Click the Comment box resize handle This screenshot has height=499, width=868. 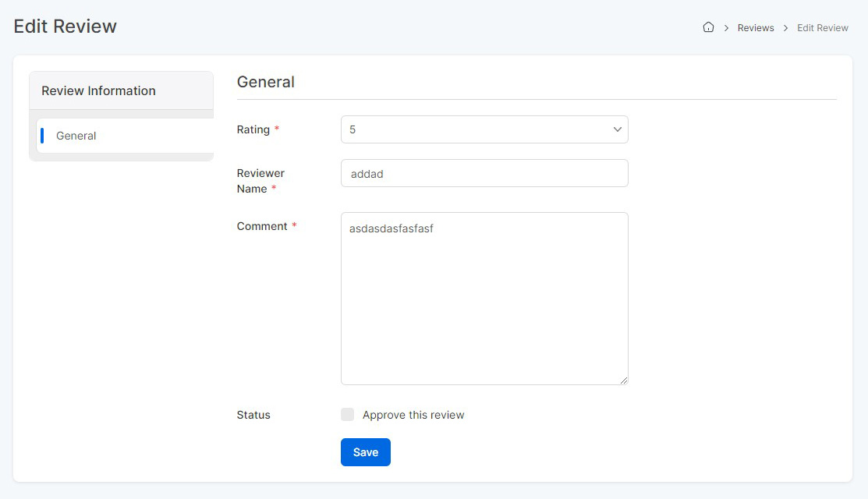coord(623,380)
